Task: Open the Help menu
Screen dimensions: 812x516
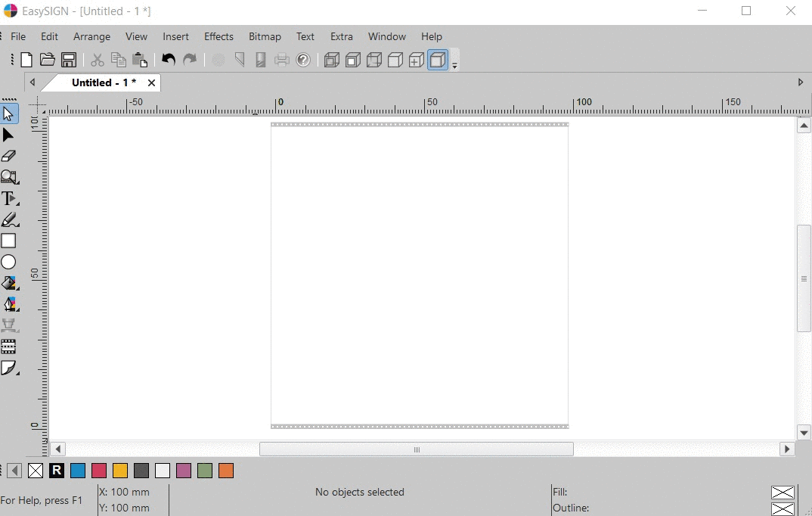Action: tap(432, 37)
